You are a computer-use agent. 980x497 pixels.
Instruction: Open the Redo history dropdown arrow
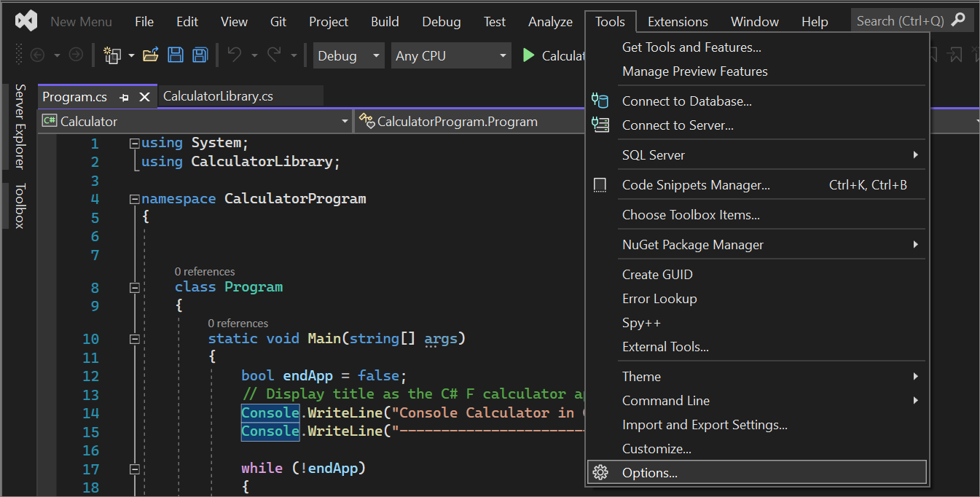294,55
